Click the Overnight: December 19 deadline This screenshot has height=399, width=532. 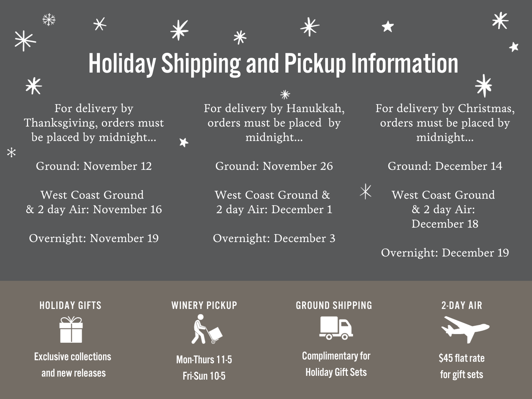[x=445, y=253]
